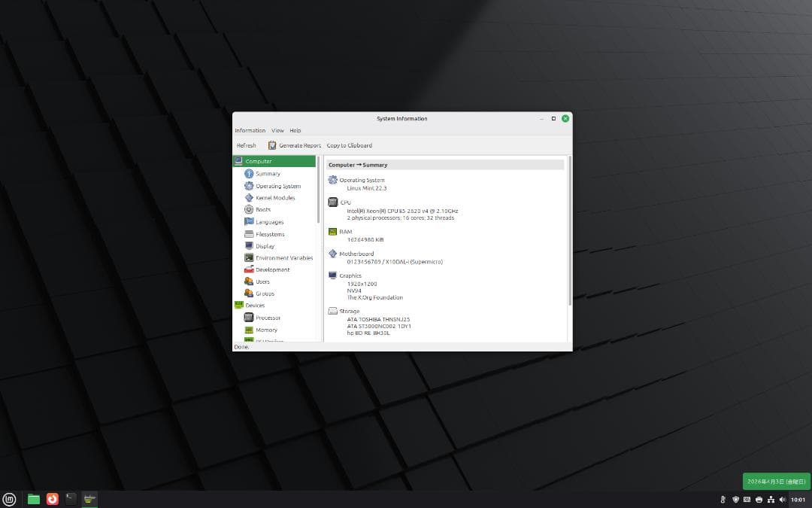
Task: Open the printer tray icon
Action: (759, 500)
